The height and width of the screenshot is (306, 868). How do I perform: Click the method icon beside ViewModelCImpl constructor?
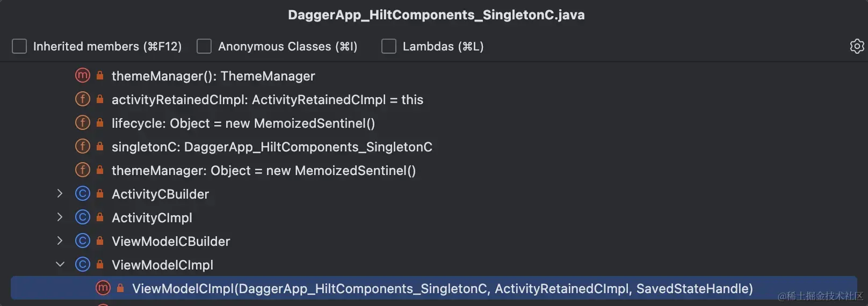tap(103, 288)
